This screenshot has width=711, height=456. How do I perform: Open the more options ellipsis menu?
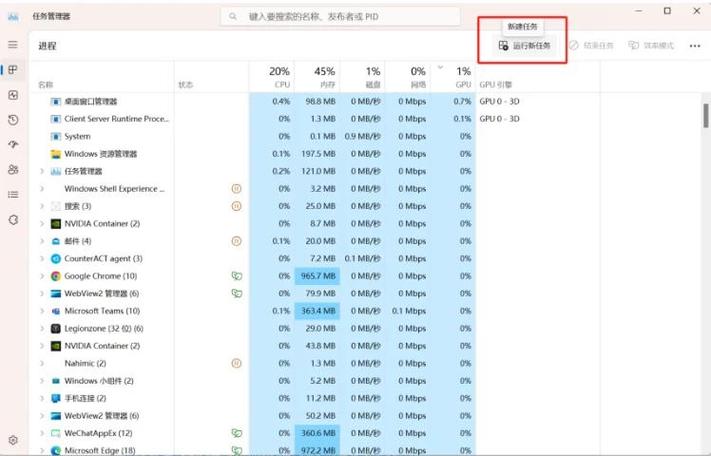pyautogui.click(x=695, y=46)
